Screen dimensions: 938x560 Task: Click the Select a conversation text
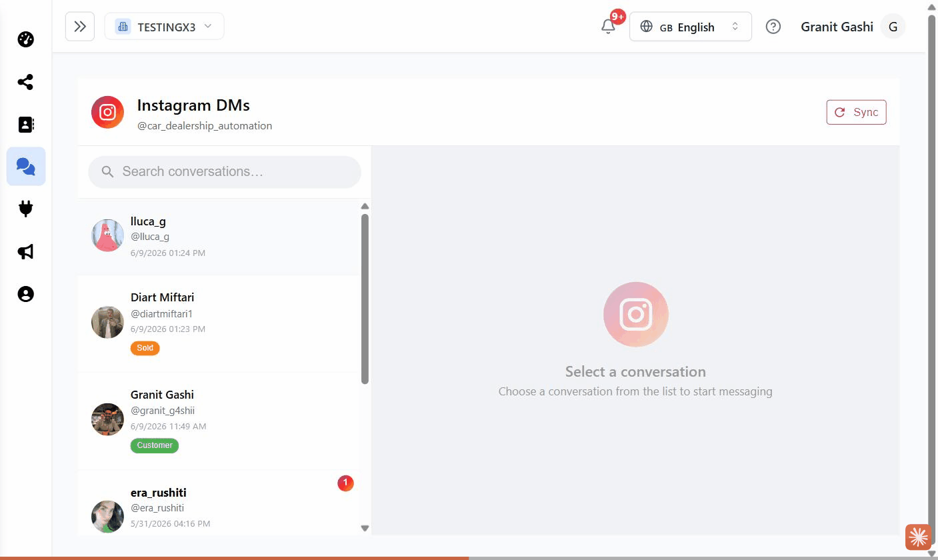[x=635, y=372]
